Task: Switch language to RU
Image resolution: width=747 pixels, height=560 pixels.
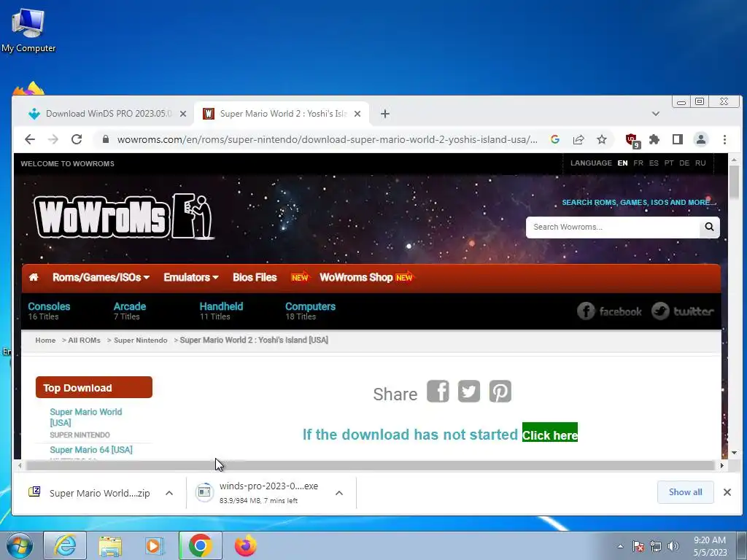Action: (x=700, y=163)
